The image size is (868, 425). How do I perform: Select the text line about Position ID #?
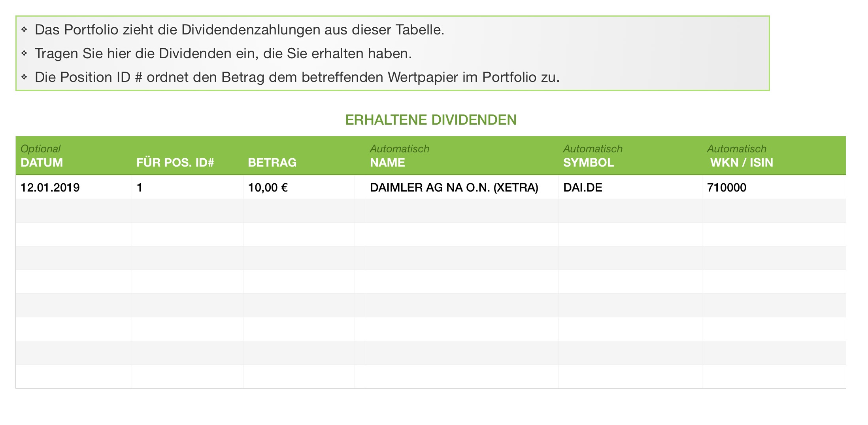click(297, 78)
